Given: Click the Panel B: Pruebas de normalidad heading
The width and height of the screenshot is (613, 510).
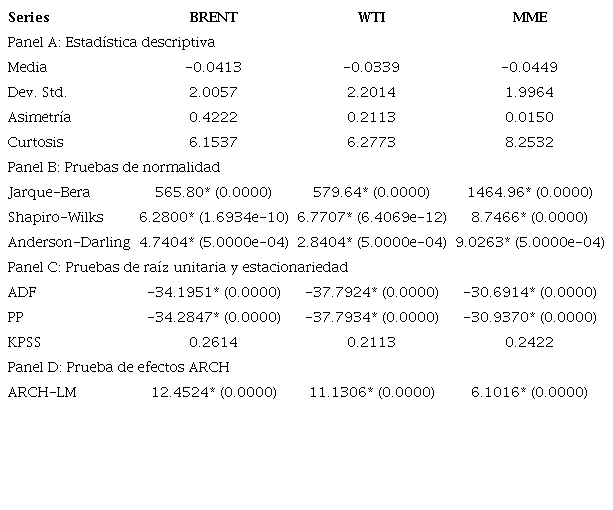Looking at the screenshot, I should 113,167.
